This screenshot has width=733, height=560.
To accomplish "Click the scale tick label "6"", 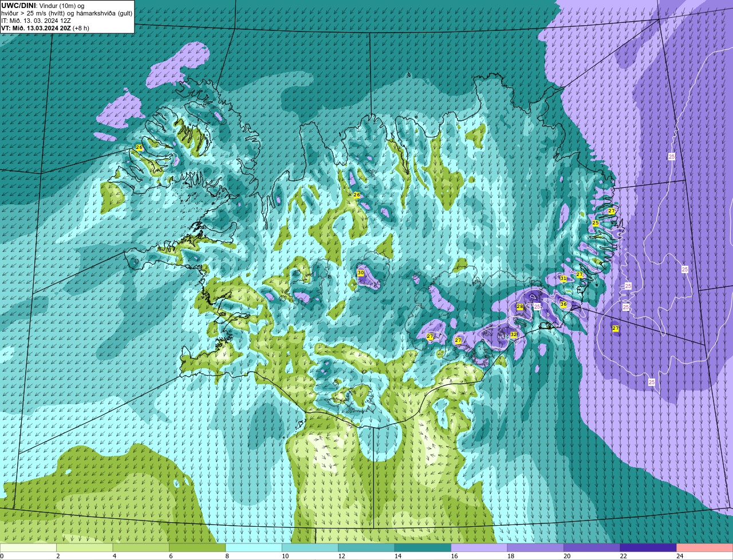I will tap(171, 556).
